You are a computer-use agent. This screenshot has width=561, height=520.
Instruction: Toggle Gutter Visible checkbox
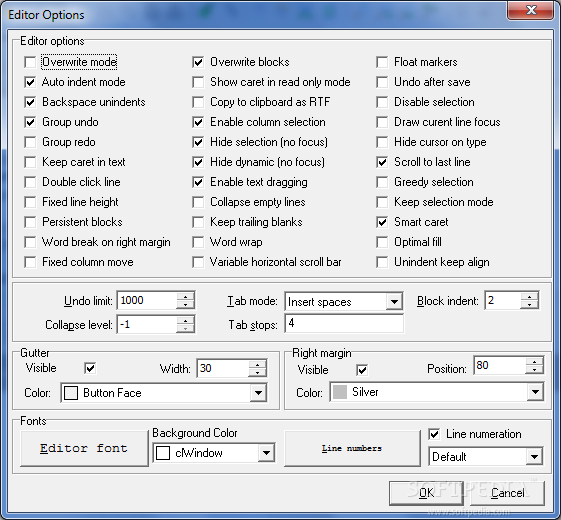click(x=90, y=368)
